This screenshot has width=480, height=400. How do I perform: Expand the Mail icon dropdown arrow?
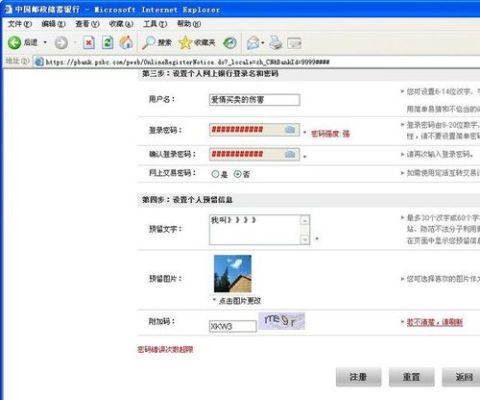[263, 43]
